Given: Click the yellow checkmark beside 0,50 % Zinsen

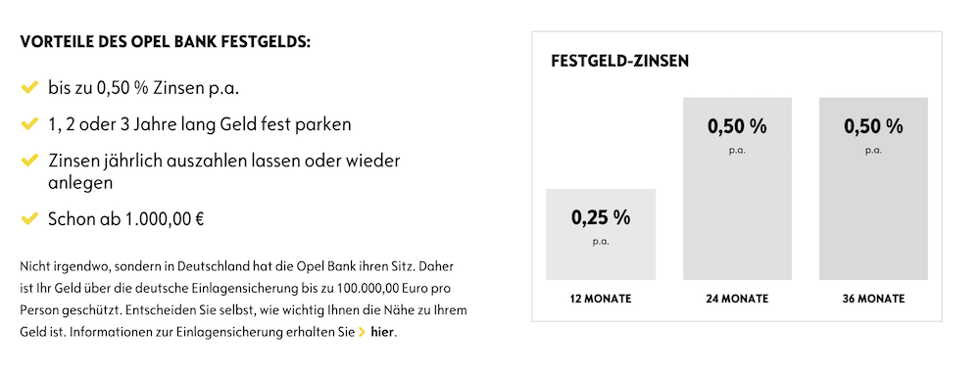Looking at the screenshot, I should tap(29, 87).
